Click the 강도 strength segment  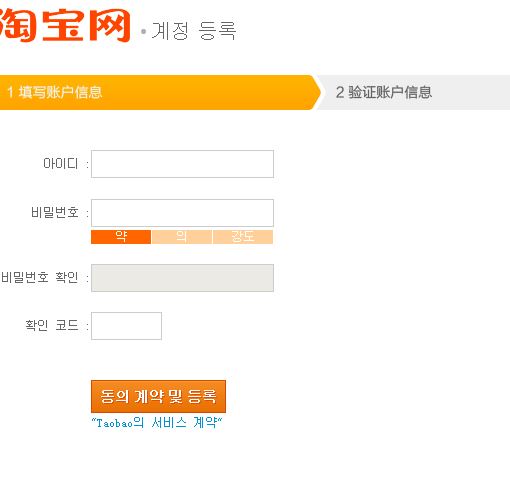click(x=243, y=237)
